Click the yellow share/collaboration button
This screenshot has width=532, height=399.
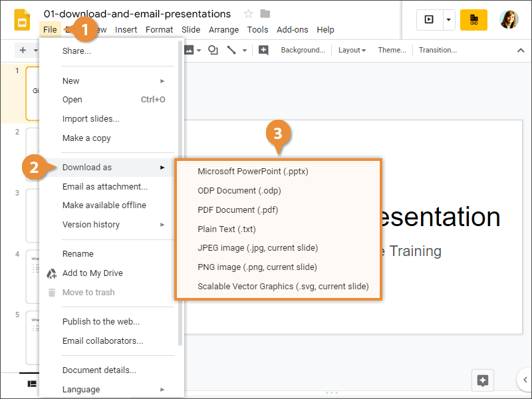pos(473,20)
